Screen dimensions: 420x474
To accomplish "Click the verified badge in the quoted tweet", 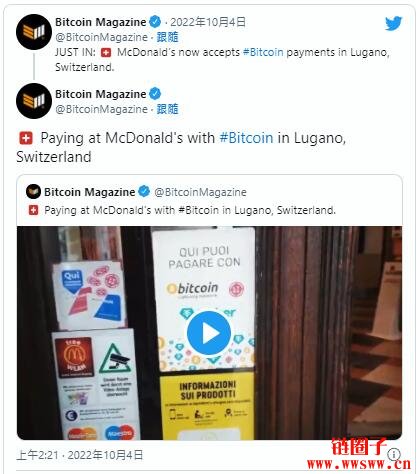I will coord(144,191).
